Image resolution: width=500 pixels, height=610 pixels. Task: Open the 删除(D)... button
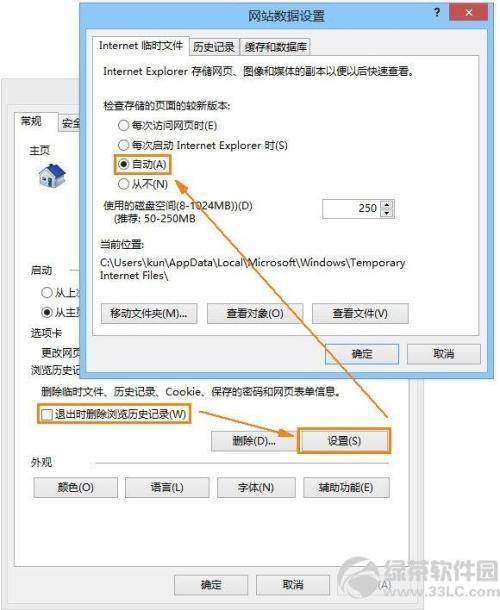254,441
